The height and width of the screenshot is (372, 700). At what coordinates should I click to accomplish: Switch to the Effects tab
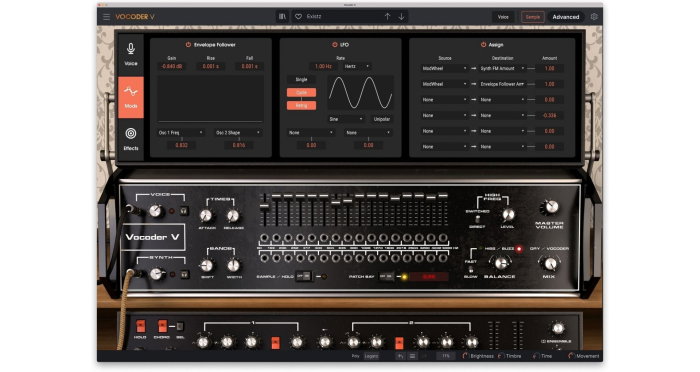[131, 139]
